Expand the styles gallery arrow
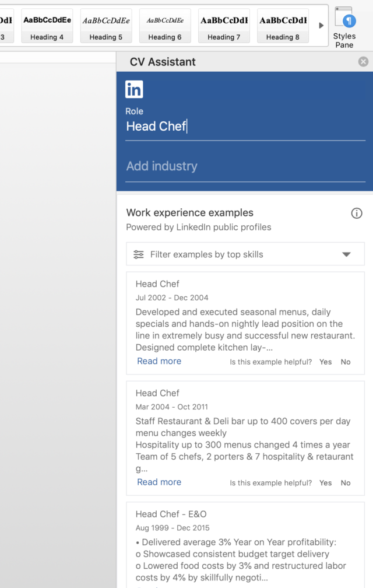Screen dimensions: 373x588 pos(321,26)
